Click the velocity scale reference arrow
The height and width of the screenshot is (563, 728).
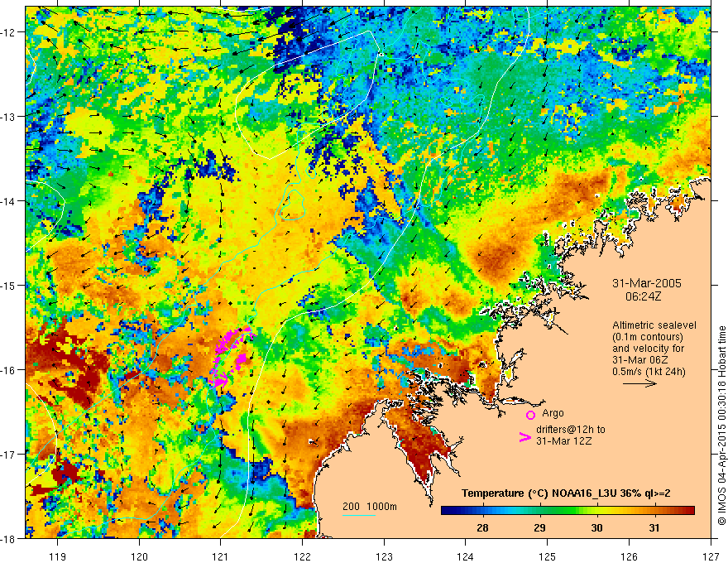[x=639, y=383]
